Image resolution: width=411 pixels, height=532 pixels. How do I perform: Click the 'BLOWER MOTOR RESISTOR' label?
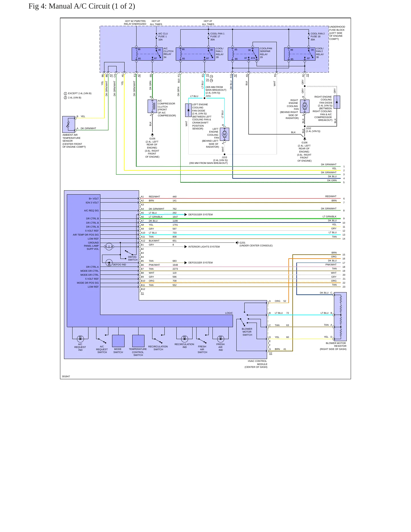(x=336, y=345)
